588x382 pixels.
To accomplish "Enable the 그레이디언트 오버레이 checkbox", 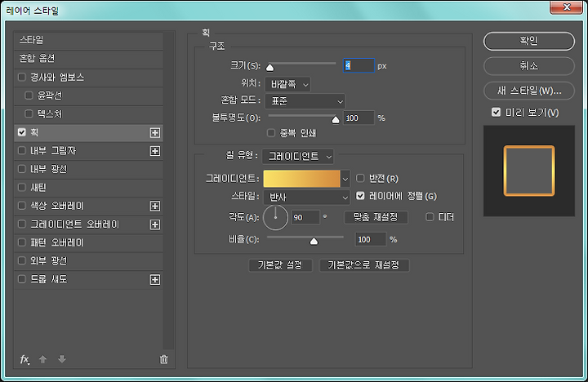I will coord(22,224).
